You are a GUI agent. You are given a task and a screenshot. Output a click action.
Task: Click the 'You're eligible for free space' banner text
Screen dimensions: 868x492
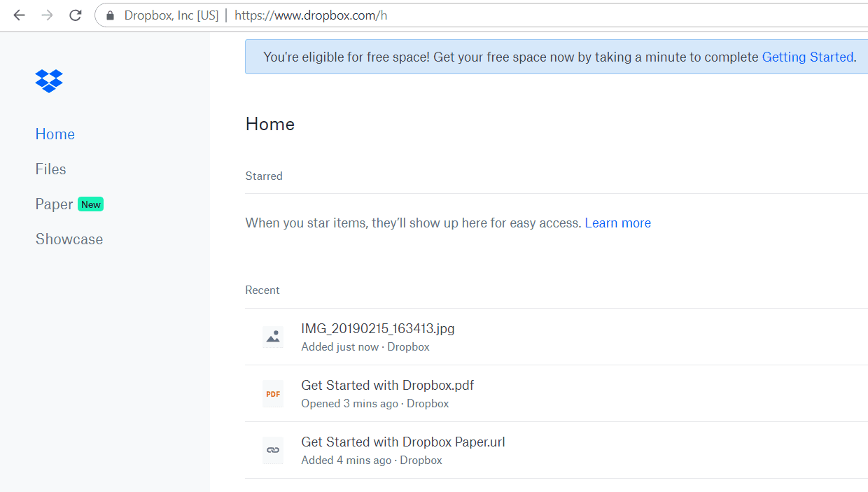point(511,57)
